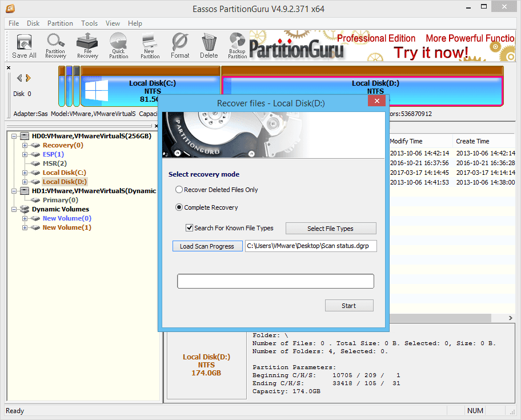Expand the New Volume(0) node
This screenshot has height=420, width=521.
coord(25,218)
